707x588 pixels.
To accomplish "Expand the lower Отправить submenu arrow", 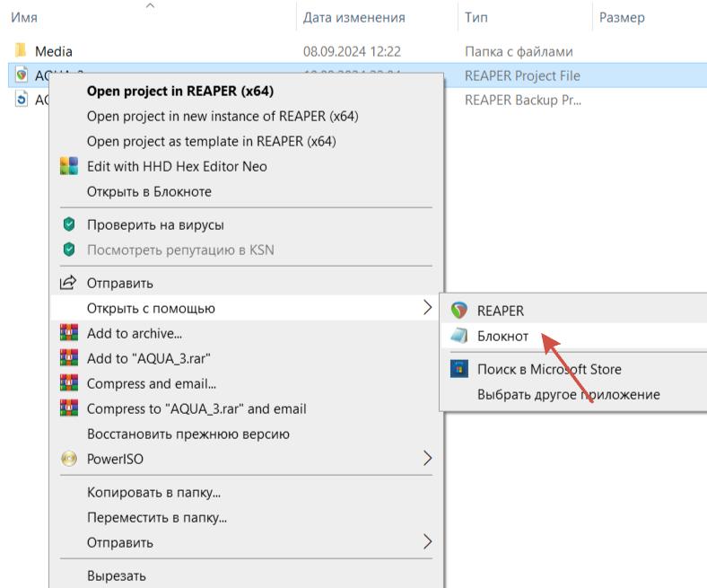I will [x=426, y=542].
